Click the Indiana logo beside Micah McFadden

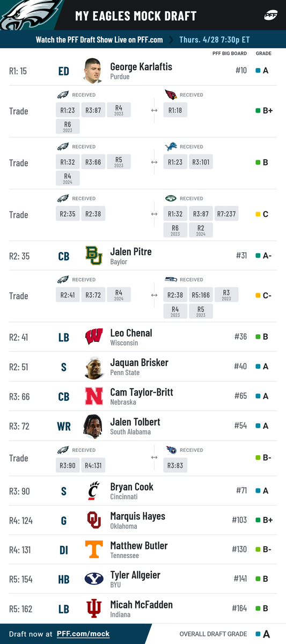point(94,609)
